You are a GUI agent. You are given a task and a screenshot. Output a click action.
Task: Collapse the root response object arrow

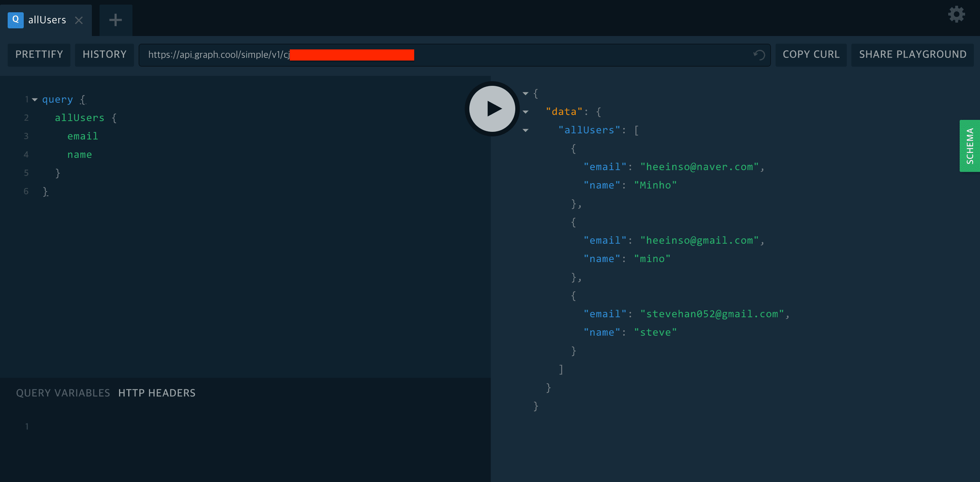click(x=526, y=93)
